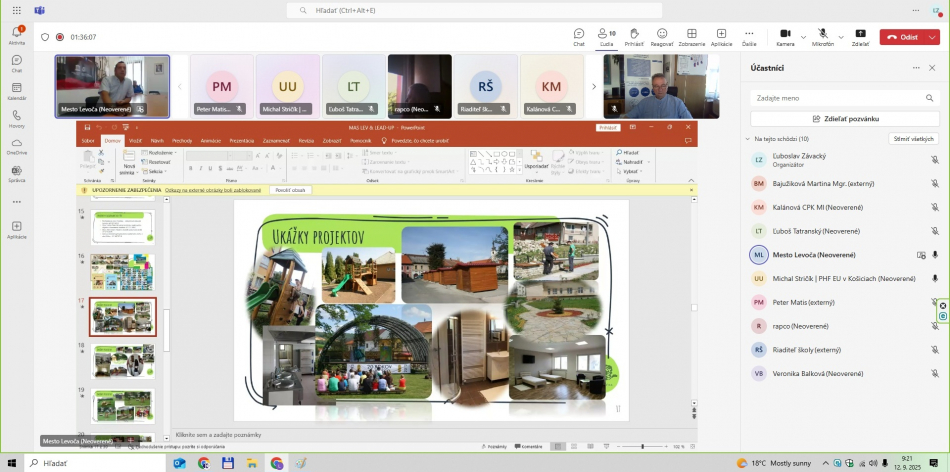Open OneDrive from the Teams sidebar
This screenshot has height=472, width=950.
pyautogui.click(x=17, y=144)
